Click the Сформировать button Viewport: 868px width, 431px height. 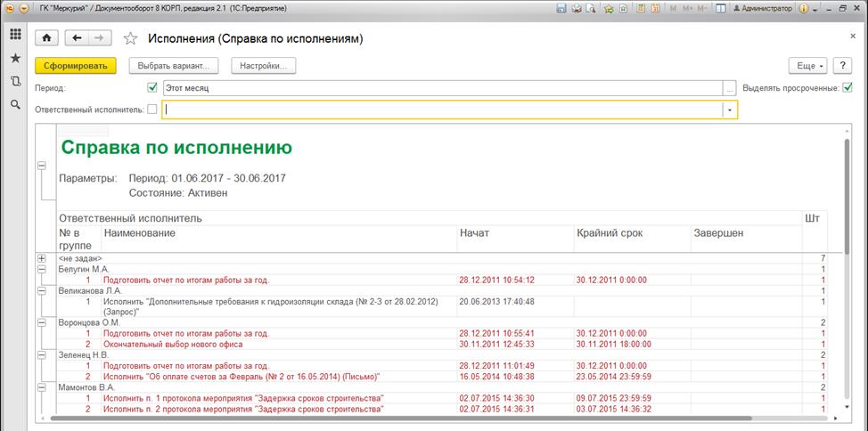coord(75,66)
